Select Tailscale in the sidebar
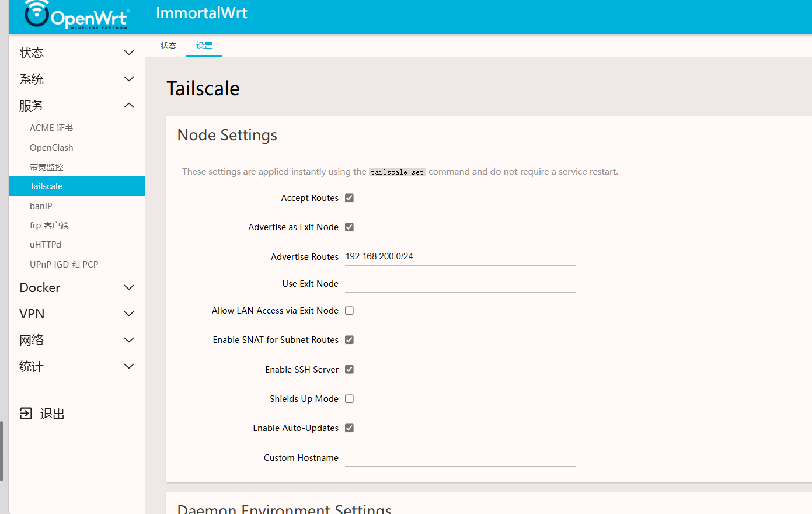The height and width of the screenshot is (514, 812). [77, 186]
